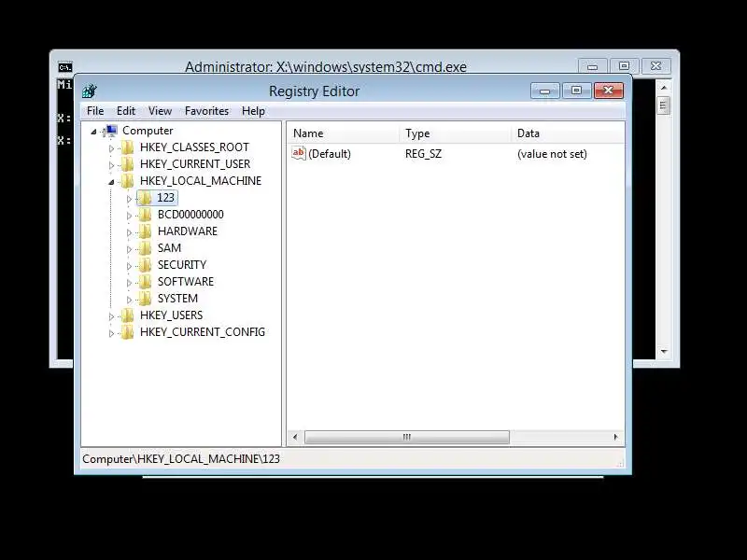The image size is (747, 560).
Task: Click the SYSTEM folder icon
Action: (145, 298)
